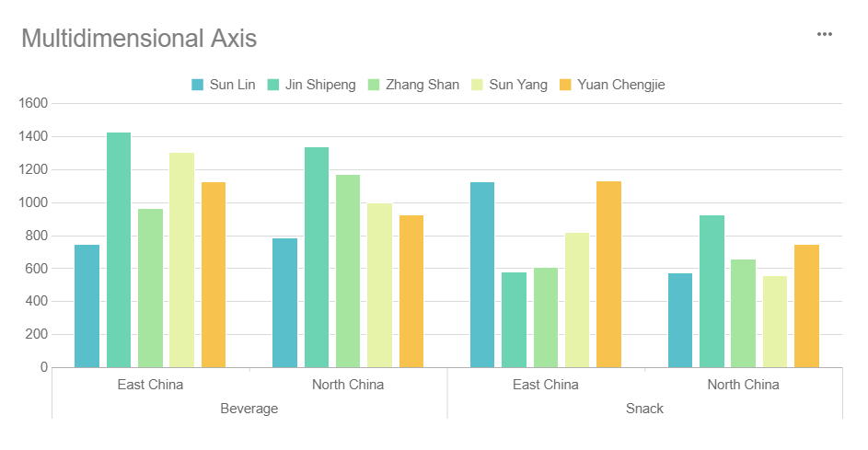This screenshot has height=450, width=868.
Task: Select East China label under Beverage
Action: pos(150,384)
